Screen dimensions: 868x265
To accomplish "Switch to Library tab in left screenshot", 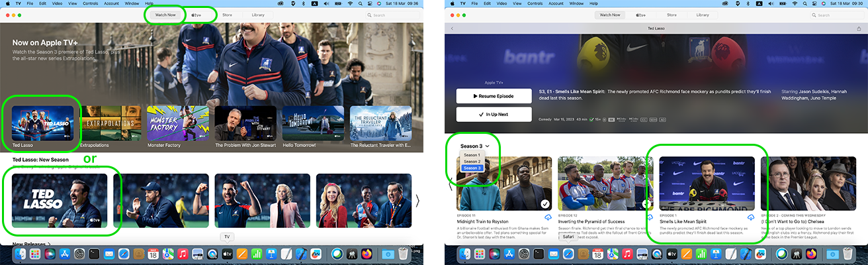I will coord(257,15).
